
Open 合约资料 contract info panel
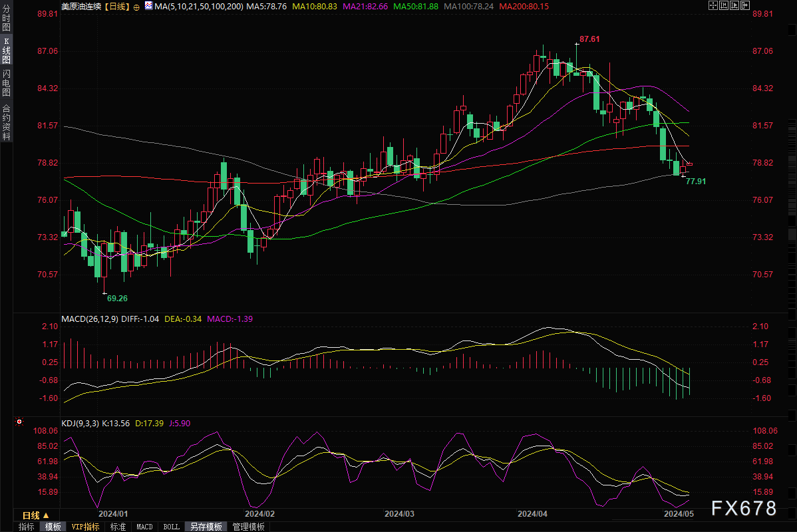tap(6, 122)
